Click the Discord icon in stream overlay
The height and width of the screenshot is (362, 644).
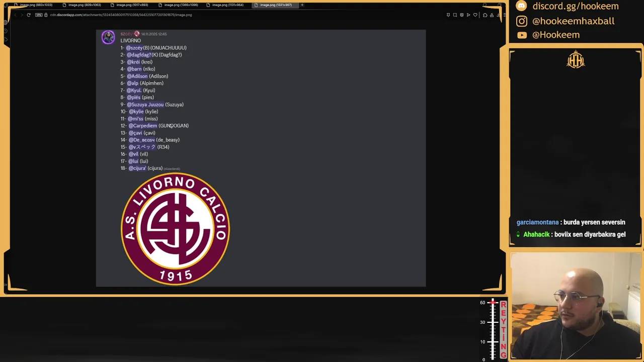[522, 6]
